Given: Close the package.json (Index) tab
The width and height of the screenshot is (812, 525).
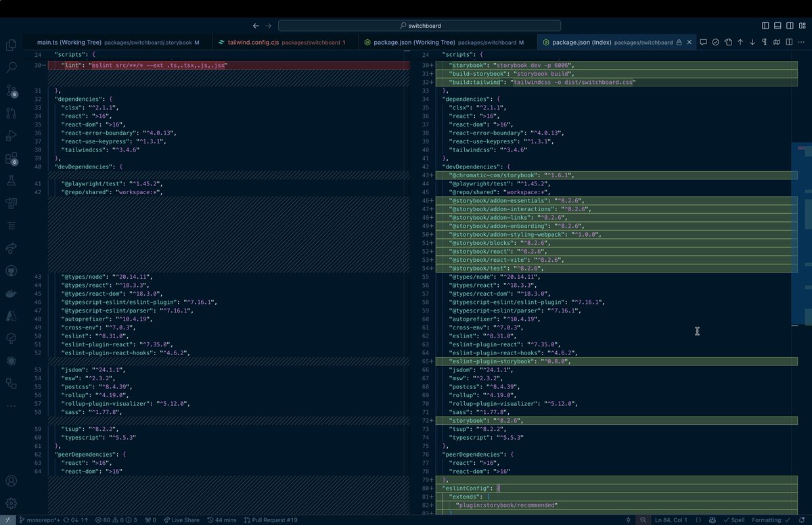Looking at the screenshot, I should point(690,42).
